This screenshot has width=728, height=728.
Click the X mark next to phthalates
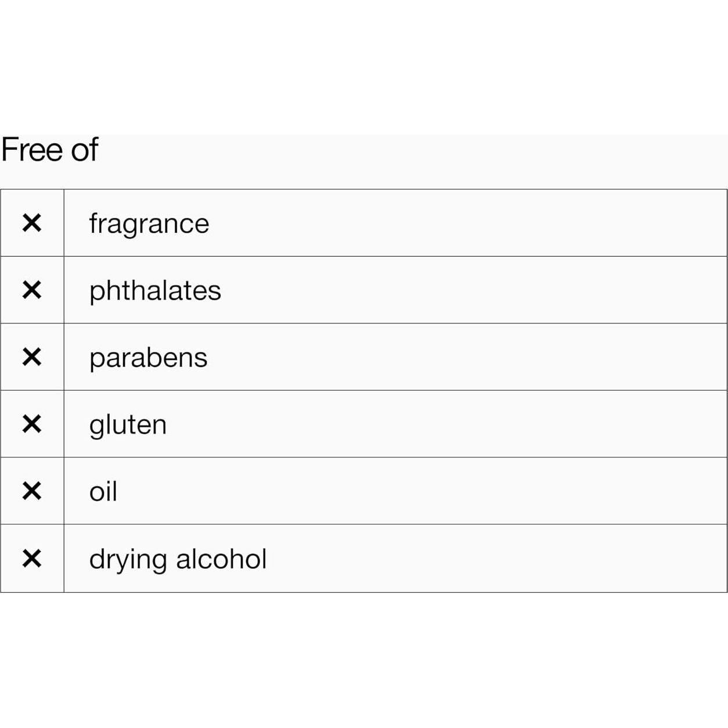tap(32, 290)
